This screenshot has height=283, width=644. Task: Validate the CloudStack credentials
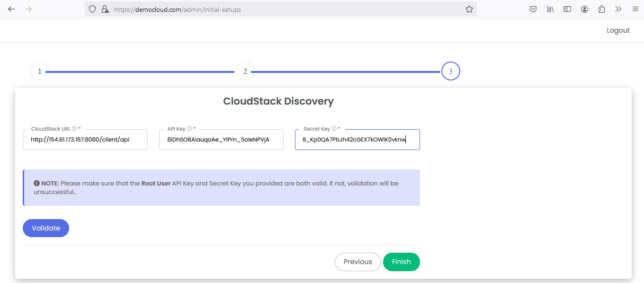coord(46,228)
